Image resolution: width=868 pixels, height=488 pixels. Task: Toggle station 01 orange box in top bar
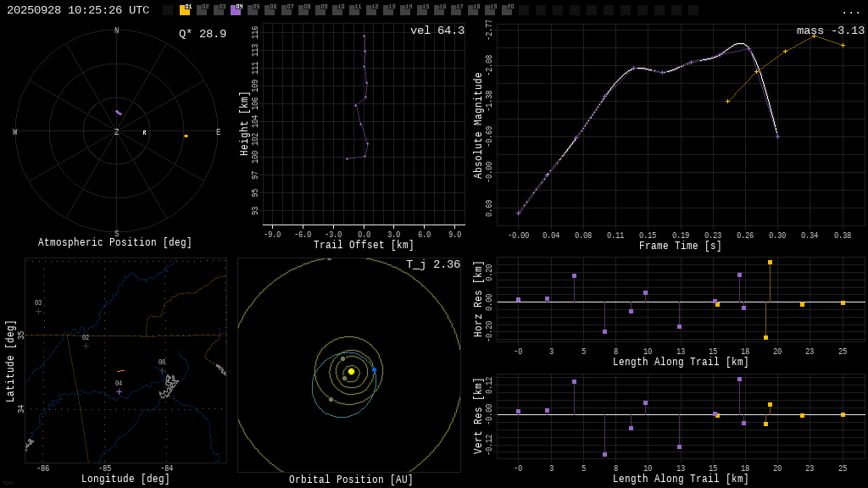pyautogui.click(x=185, y=10)
